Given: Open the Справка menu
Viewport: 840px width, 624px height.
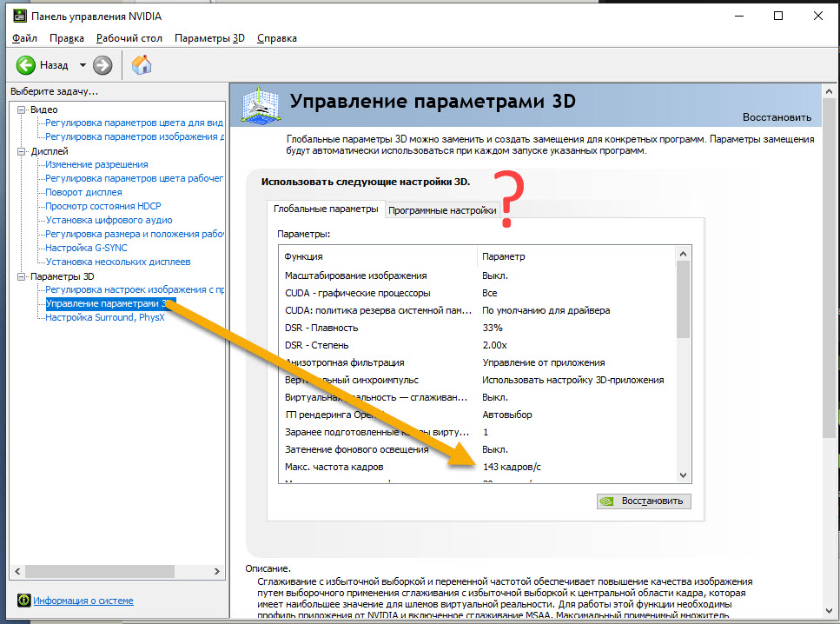Looking at the screenshot, I should pos(277,38).
